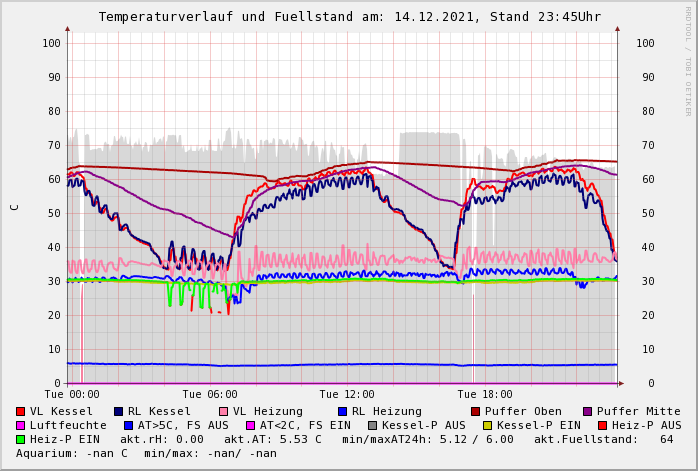Click the Puffer Oben legend swatch
Image resolution: width=698 pixels, height=471 pixels.
[x=475, y=412]
